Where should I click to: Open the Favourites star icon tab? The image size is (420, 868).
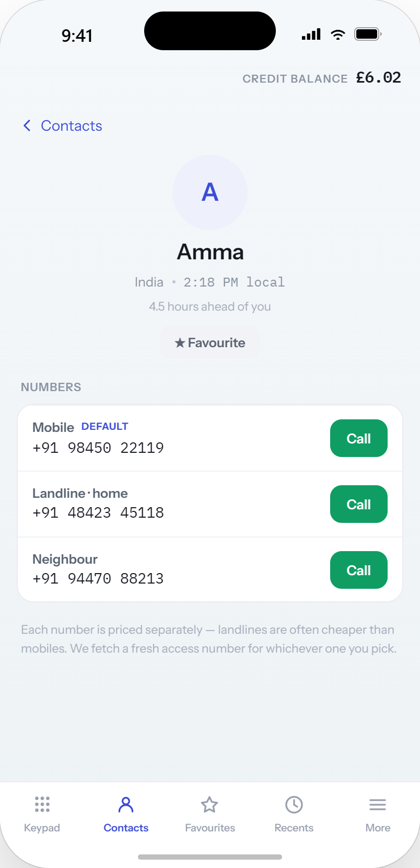tap(209, 804)
